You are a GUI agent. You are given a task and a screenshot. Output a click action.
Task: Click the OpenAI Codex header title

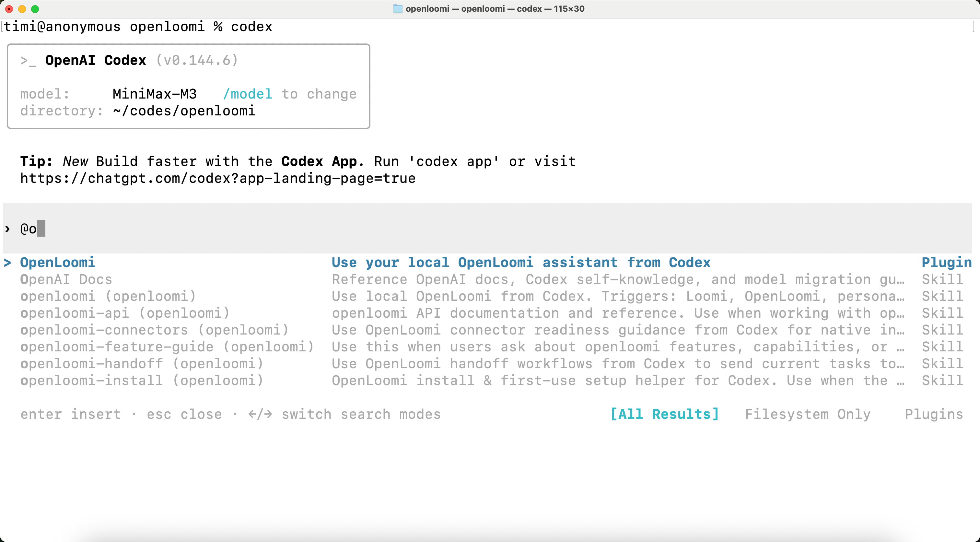96,60
